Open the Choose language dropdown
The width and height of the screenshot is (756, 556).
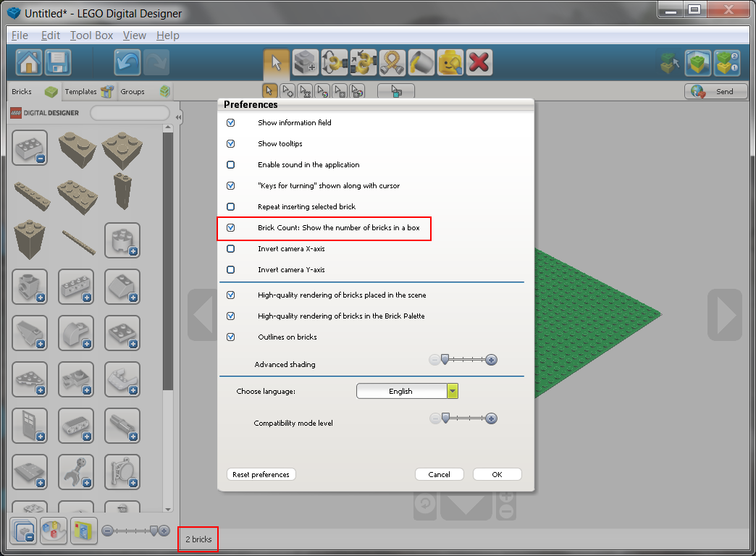408,391
